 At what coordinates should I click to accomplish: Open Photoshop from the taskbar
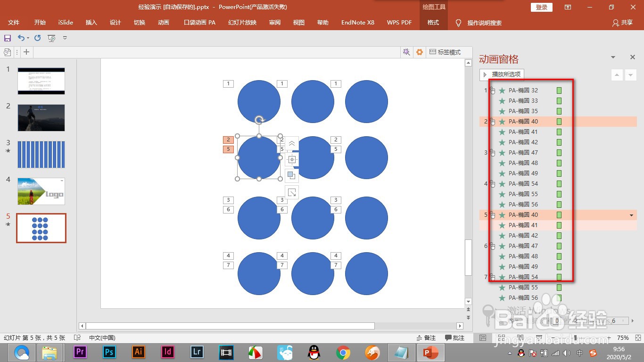click(x=109, y=352)
